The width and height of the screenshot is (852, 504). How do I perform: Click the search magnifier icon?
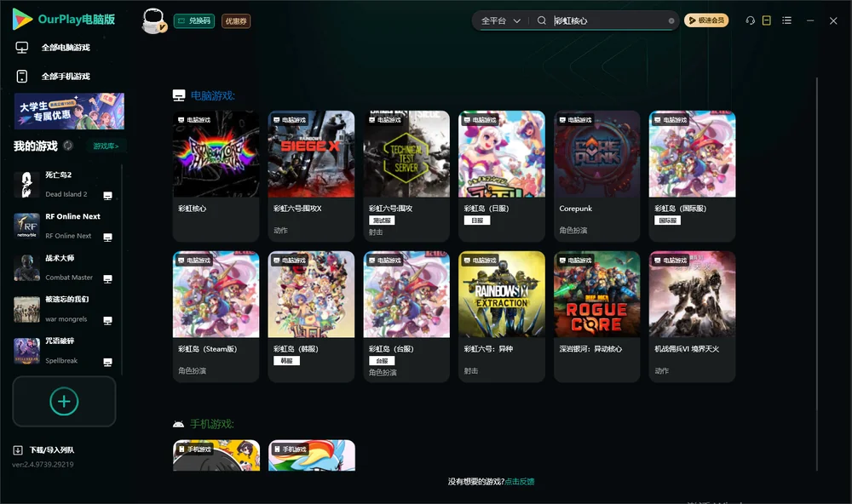541,20
